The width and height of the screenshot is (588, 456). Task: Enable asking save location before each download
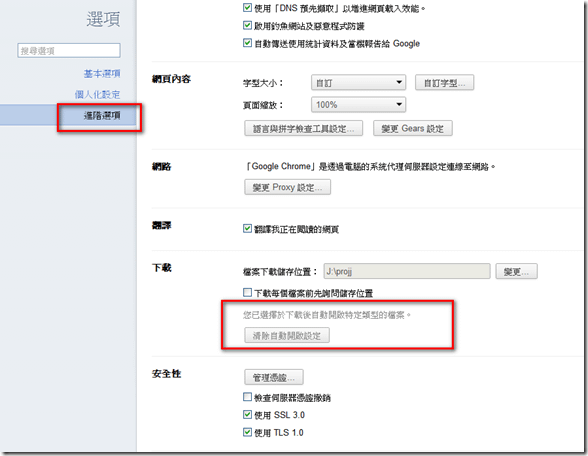247,292
